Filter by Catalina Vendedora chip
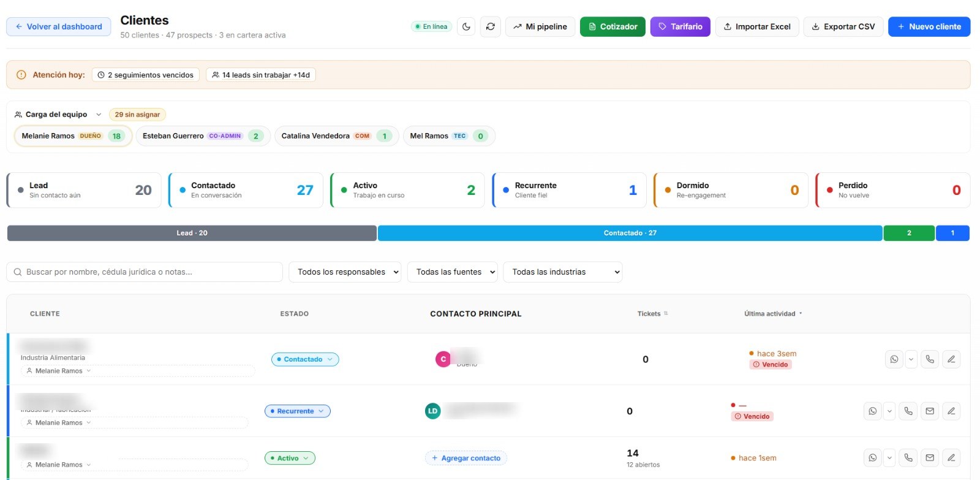This screenshot has height=480, width=980. (337, 136)
